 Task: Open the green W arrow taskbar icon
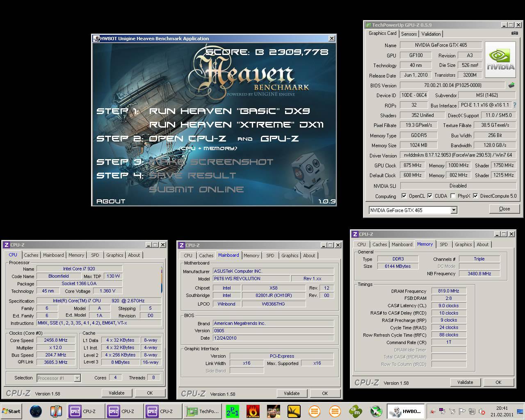[376, 411]
